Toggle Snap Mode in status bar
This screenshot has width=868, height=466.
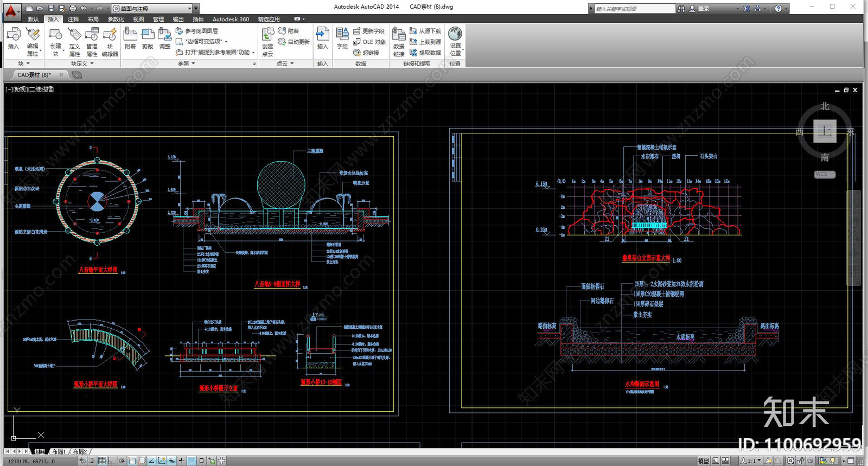click(92, 461)
